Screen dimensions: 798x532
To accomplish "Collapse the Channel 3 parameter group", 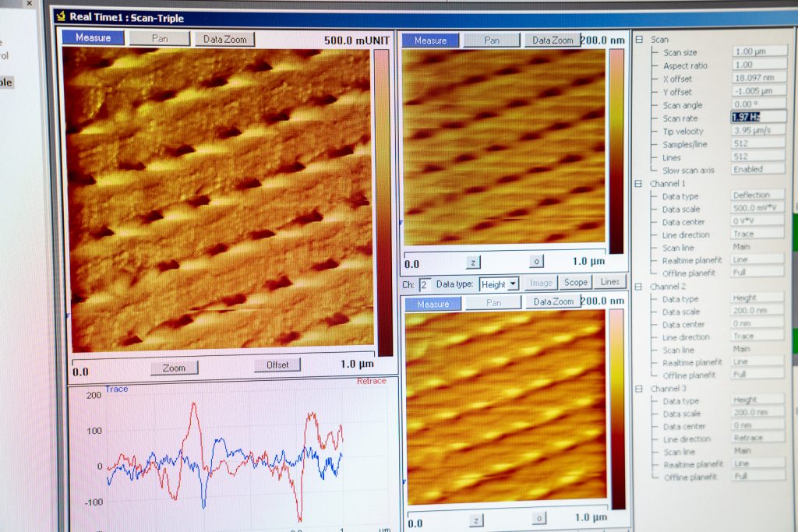I will click(639, 389).
